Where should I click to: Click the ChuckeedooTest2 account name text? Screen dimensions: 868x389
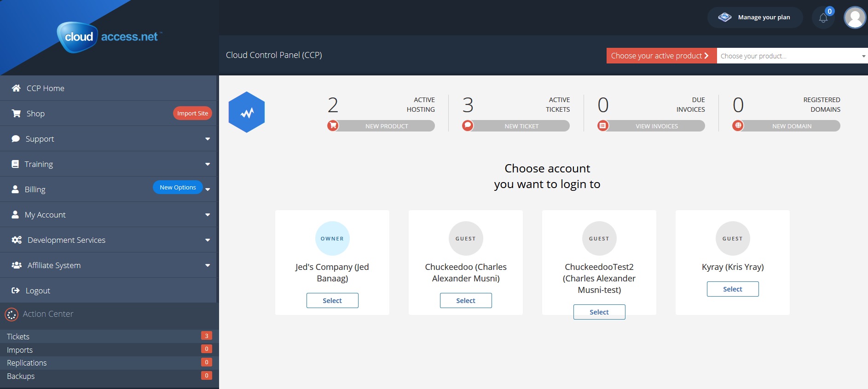coord(599,278)
